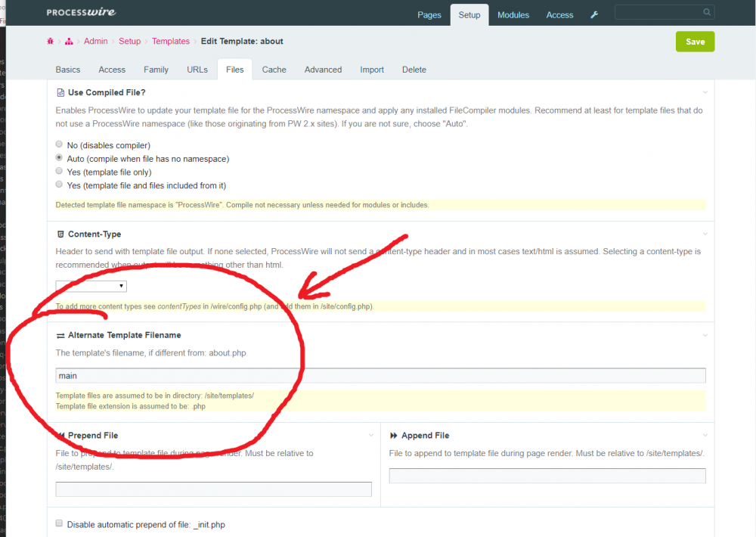Click the search magnifier icon
The height and width of the screenshot is (537, 756).
point(707,12)
